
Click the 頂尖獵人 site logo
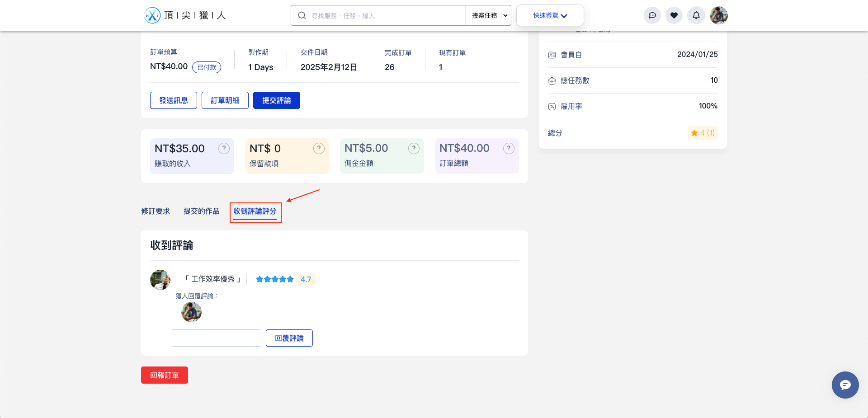(x=185, y=15)
